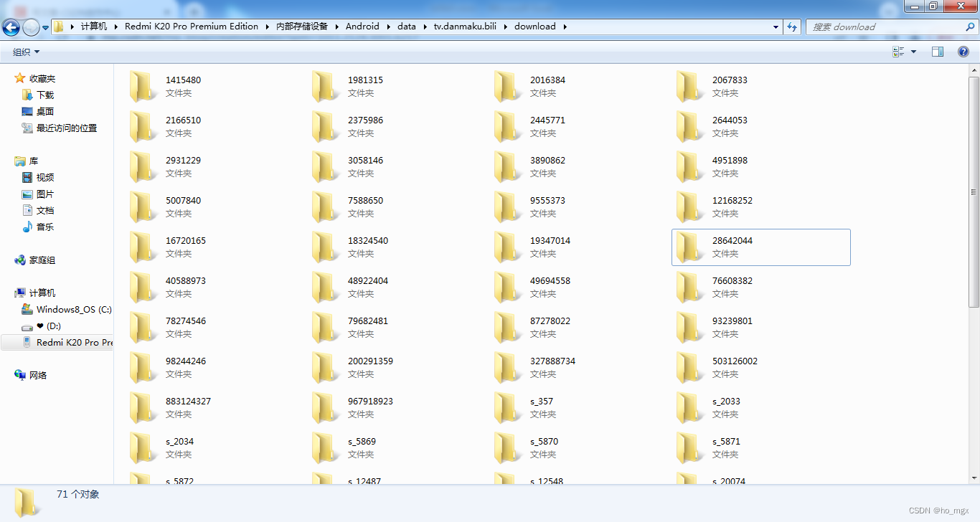Click folder name 4951898

(730, 161)
